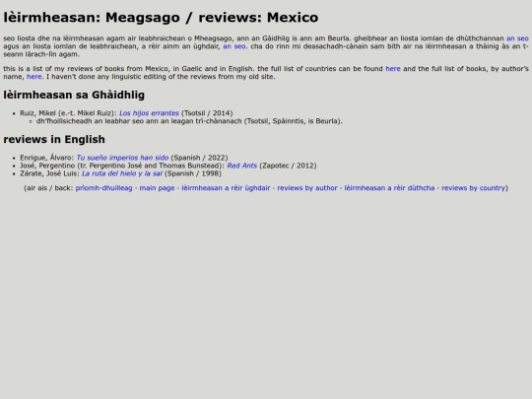Screen dimensions: 532x399
Task: Click the text '(Spanish / 1998)'
Action: pyautogui.click(x=193, y=173)
